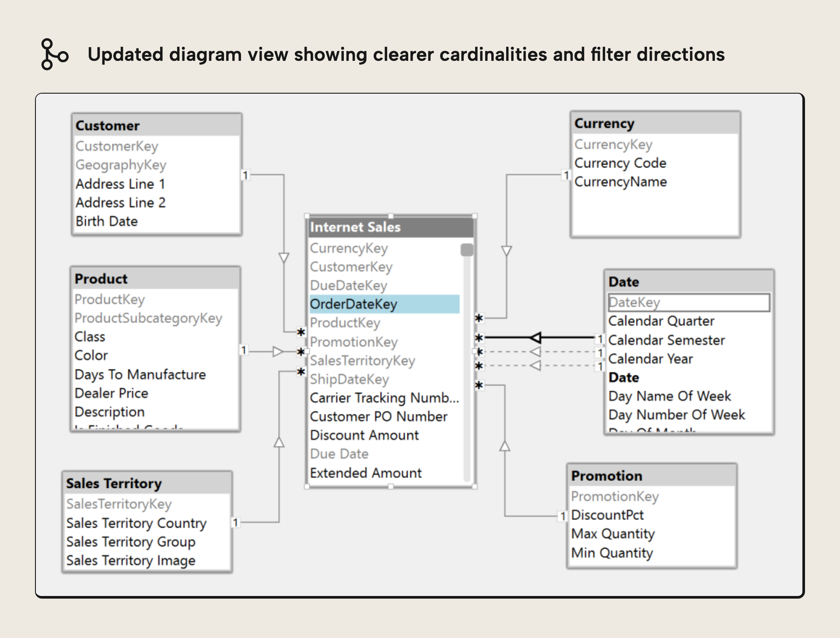Select ProductKey in the Product table

[110, 299]
